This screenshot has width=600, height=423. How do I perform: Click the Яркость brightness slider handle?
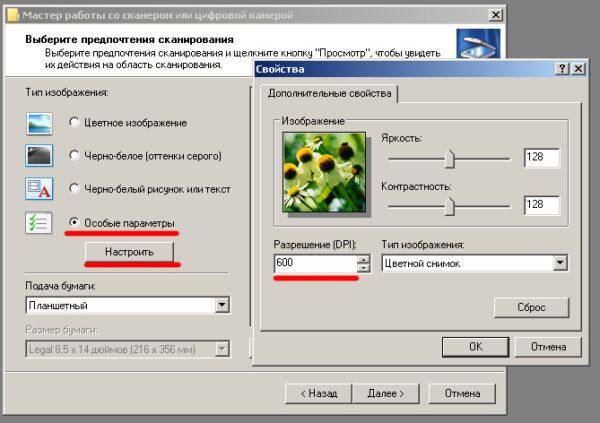click(x=450, y=158)
